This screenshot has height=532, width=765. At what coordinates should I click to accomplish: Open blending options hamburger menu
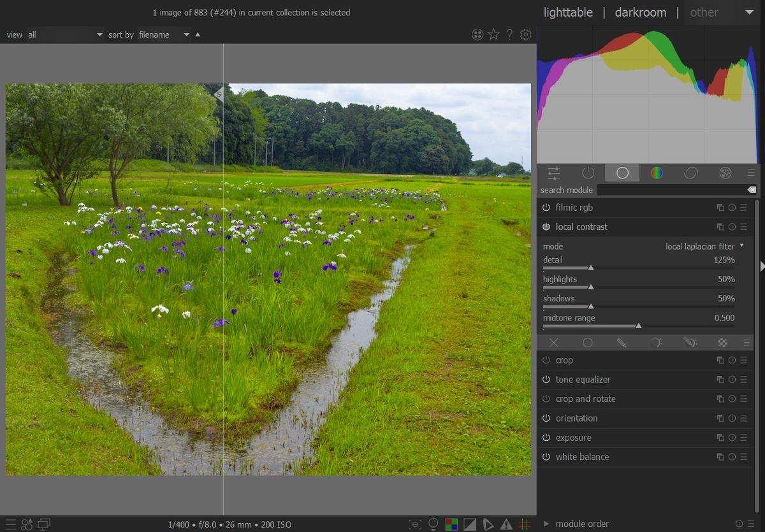click(x=747, y=343)
